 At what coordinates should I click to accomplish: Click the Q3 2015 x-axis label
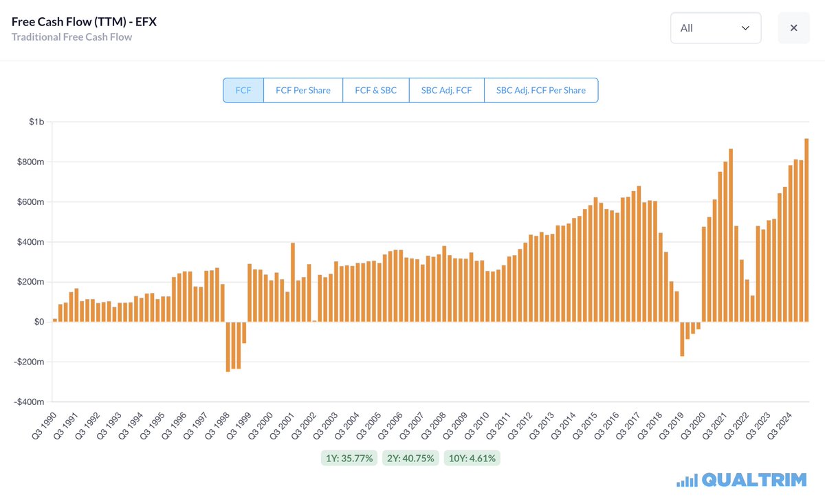coord(584,425)
